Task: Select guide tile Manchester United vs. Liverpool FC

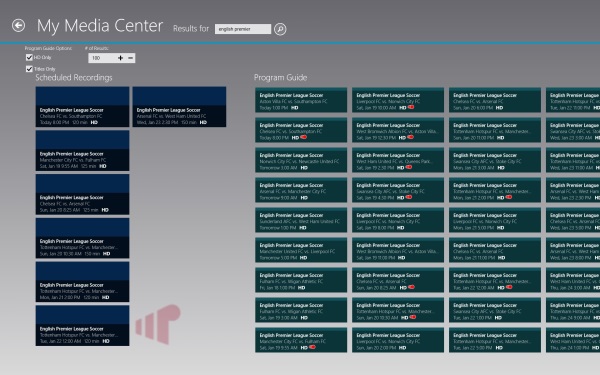Action: pos(301,250)
